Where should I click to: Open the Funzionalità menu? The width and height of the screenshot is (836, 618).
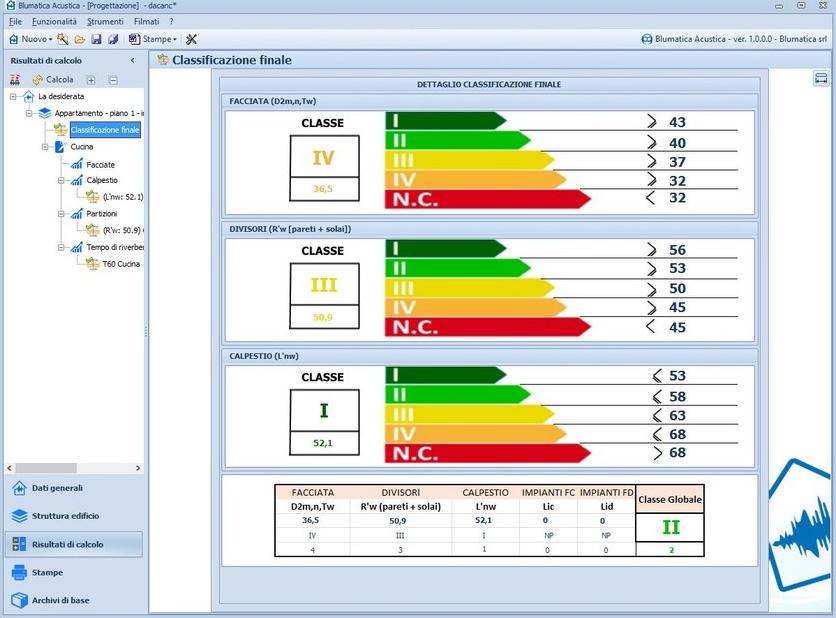click(54, 21)
